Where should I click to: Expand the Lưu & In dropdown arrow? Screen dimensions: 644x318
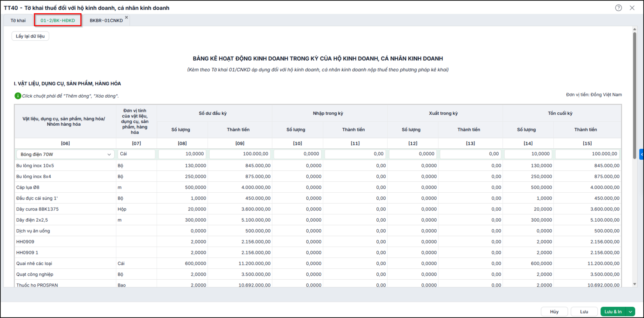click(631, 312)
